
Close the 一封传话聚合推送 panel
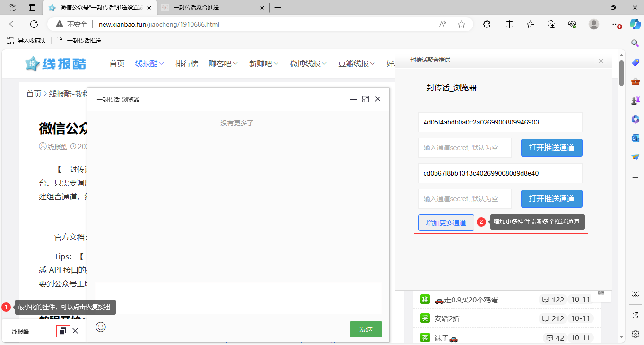click(601, 61)
